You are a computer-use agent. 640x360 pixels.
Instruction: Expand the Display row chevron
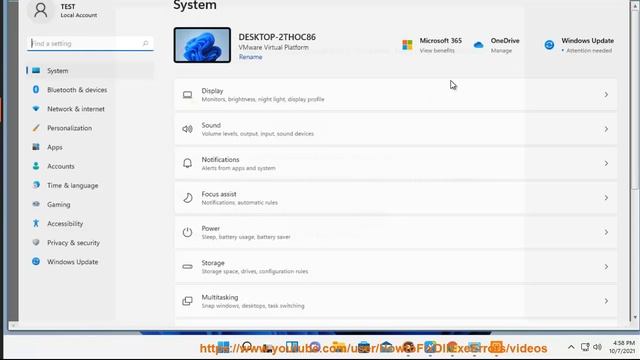tap(606, 95)
